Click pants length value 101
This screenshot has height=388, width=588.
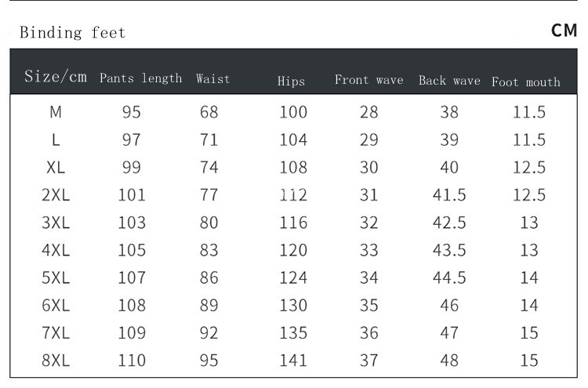point(132,195)
